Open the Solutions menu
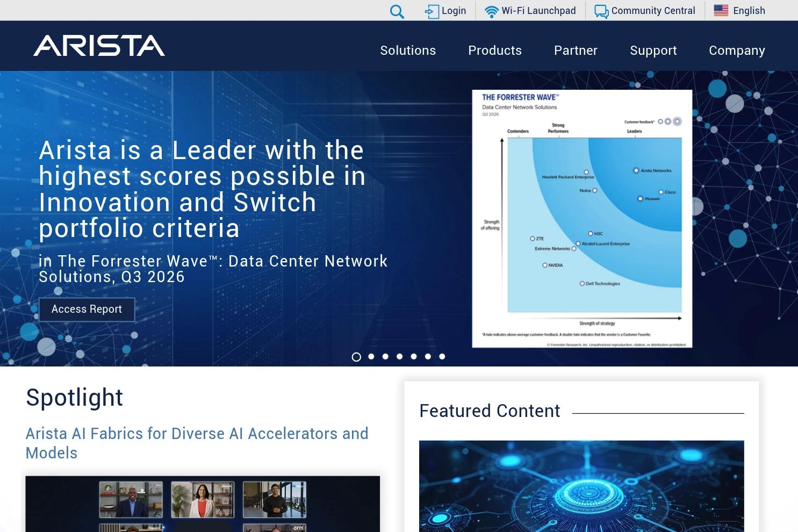Image resolution: width=798 pixels, height=532 pixels. coord(408,51)
